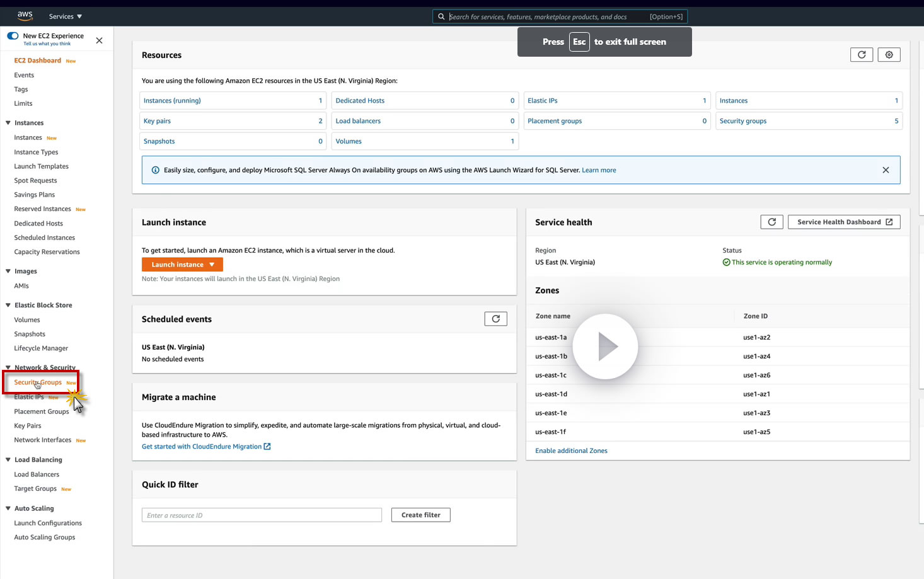Toggle the New EC2 Experience switch

click(13, 36)
